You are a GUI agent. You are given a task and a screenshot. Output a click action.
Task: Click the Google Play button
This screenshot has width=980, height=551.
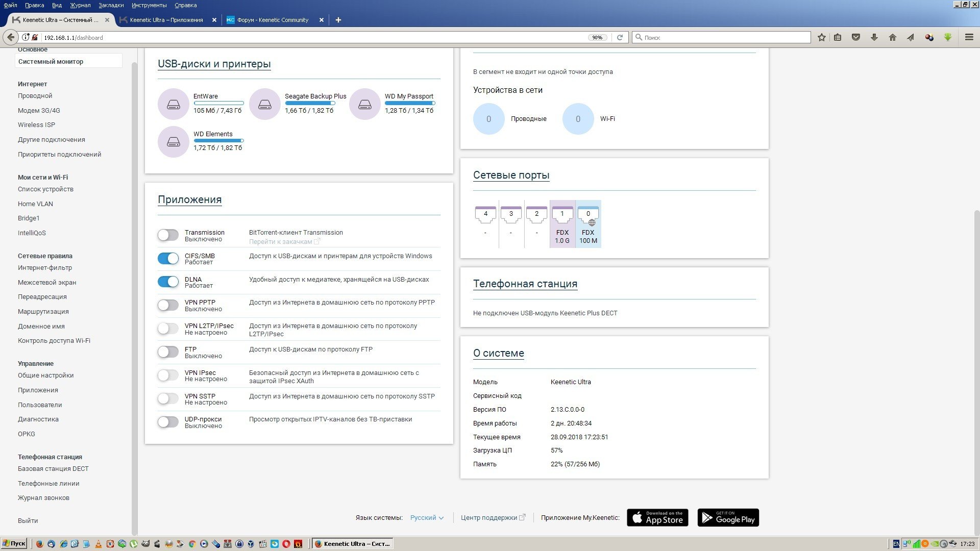[x=728, y=518]
